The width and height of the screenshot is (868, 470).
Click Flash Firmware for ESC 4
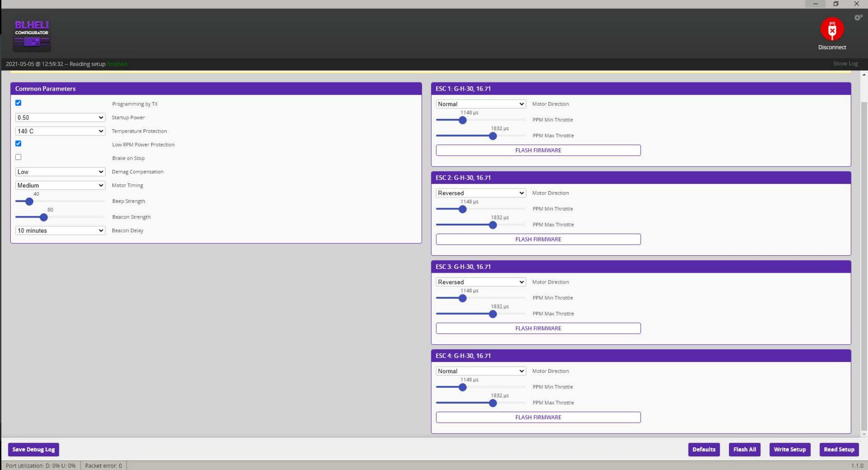pos(538,418)
